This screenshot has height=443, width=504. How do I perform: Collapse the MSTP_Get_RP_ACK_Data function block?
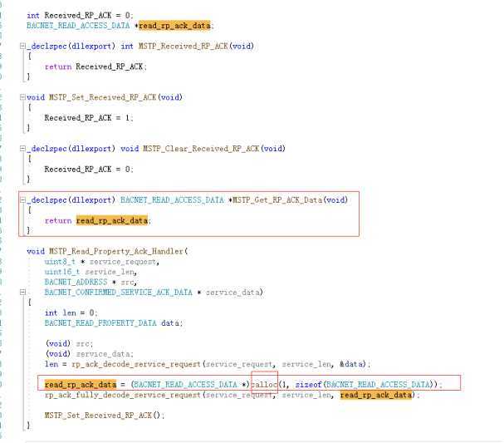pos(22,200)
